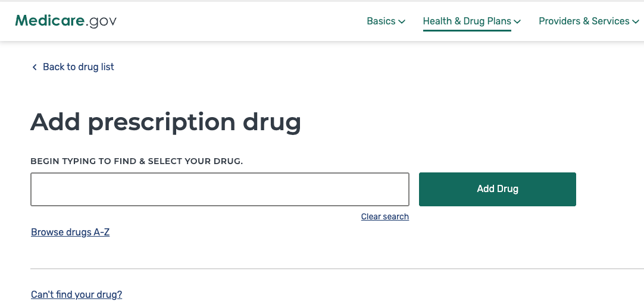Expand the Health & Drug Plans chevron

coord(517,21)
